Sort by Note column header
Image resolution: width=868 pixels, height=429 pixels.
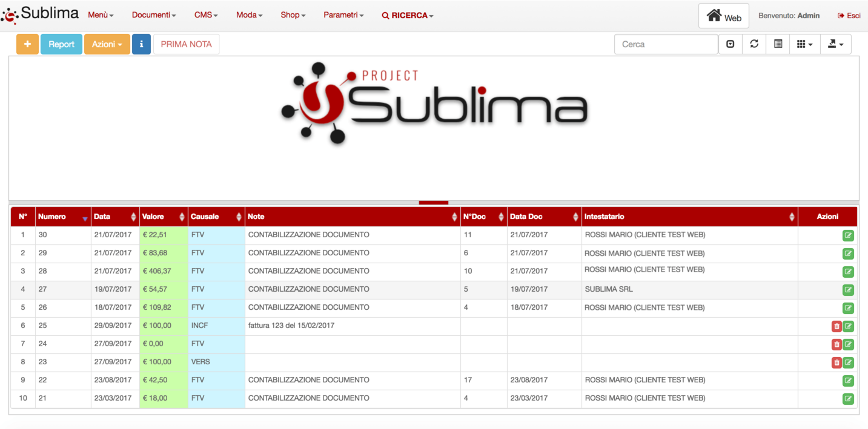tap(353, 217)
